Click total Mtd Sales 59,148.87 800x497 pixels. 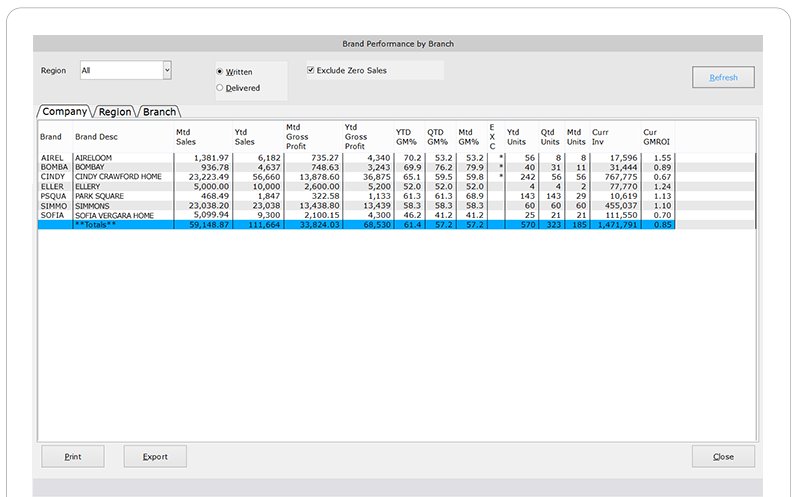[209, 225]
